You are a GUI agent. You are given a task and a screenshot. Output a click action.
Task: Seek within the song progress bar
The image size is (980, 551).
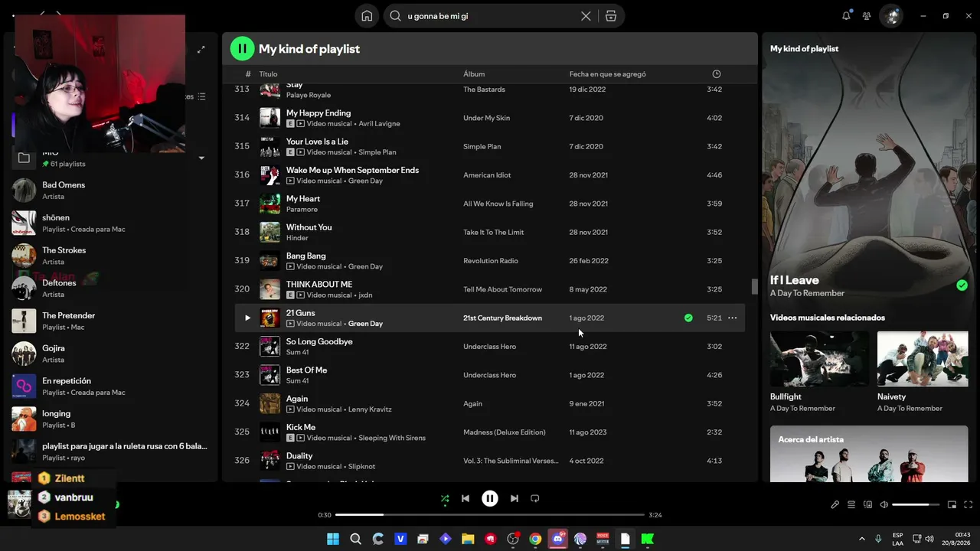tap(490, 515)
